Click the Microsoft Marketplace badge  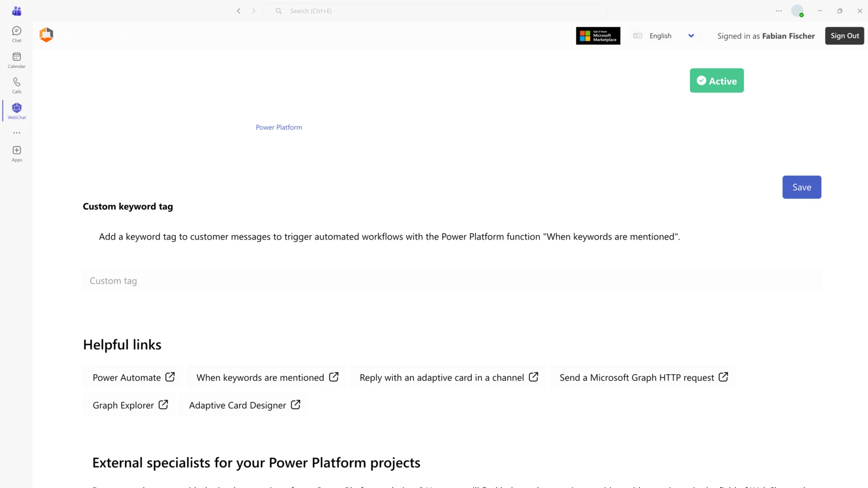tap(598, 36)
